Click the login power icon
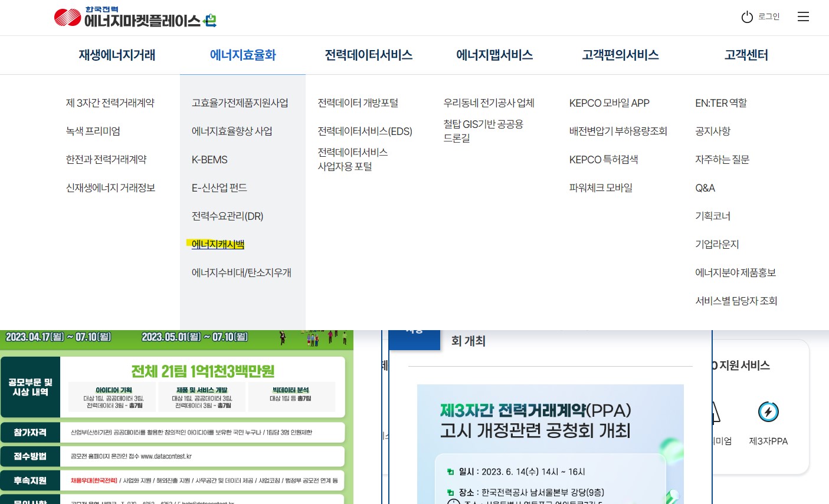 pyautogui.click(x=747, y=17)
